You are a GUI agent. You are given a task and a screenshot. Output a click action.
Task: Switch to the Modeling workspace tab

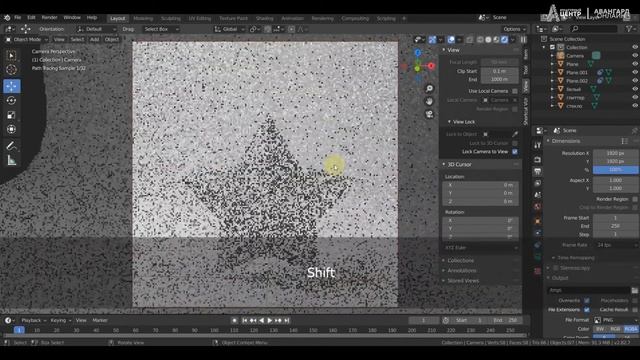(x=143, y=18)
